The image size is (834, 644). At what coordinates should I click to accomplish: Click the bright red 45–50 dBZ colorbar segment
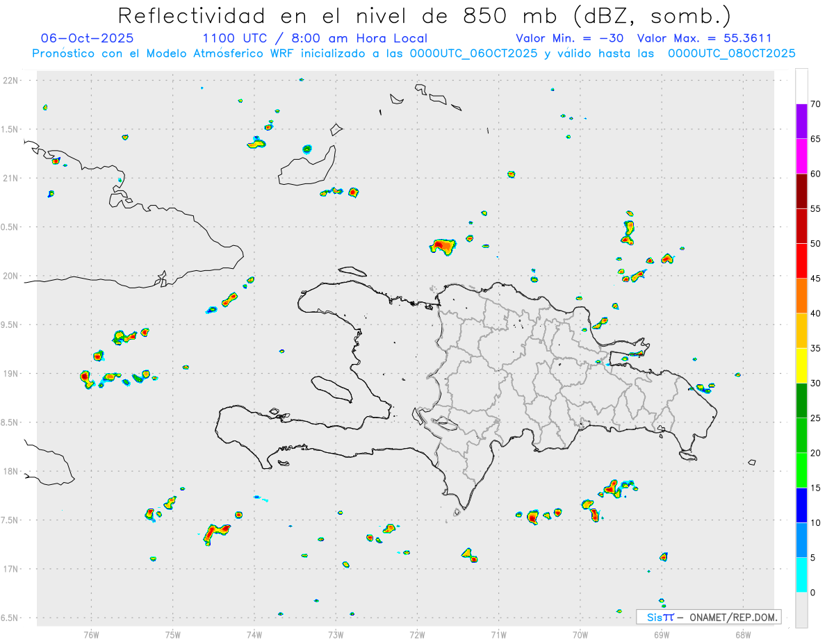[x=802, y=261]
